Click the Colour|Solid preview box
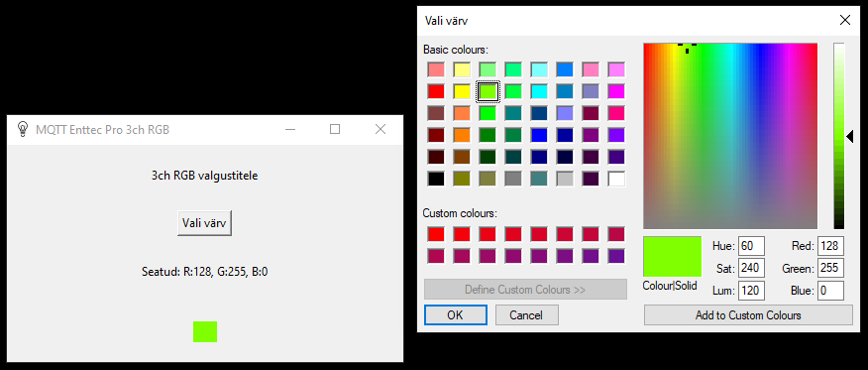This screenshot has width=868, height=370. [672, 257]
